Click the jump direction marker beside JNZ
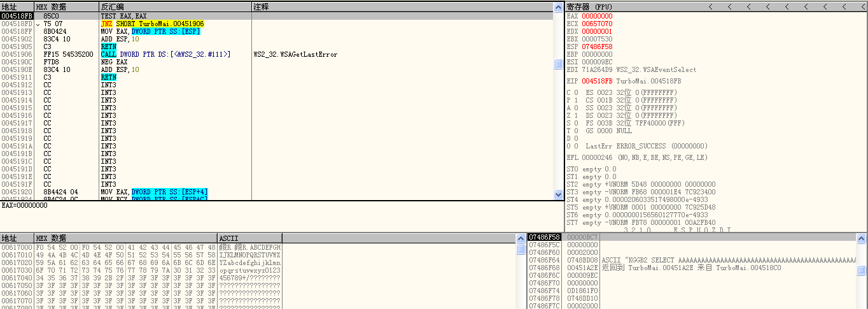The image size is (868, 309). pyautogui.click(x=38, y=24)
